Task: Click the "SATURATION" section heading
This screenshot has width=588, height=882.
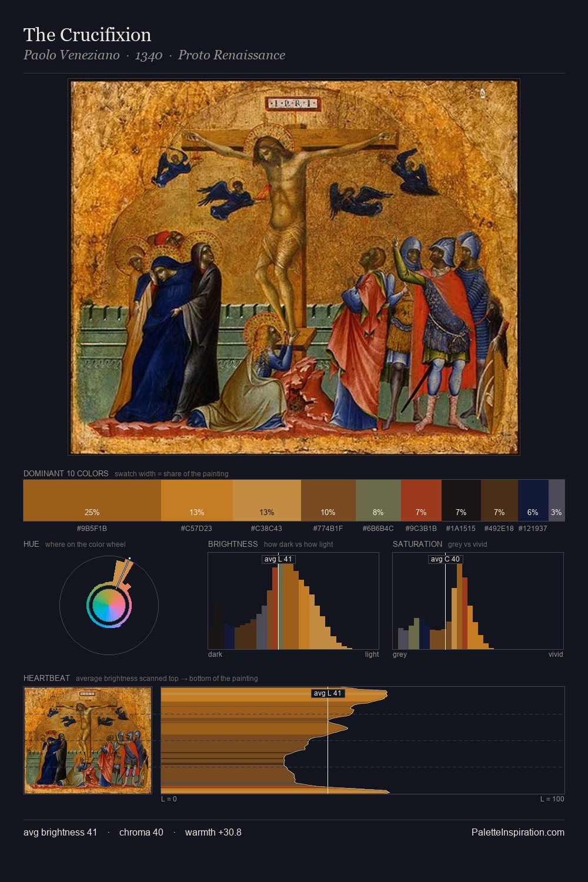Action: coord(417,544)
